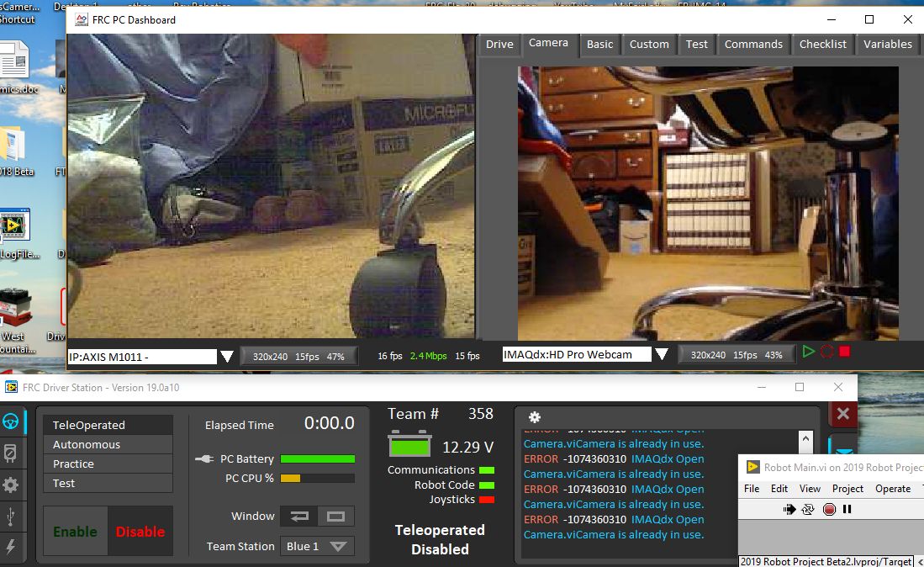The image size is (924, 567).
Task: Click the message log scroll up arrow
Action: click(805, 440)
